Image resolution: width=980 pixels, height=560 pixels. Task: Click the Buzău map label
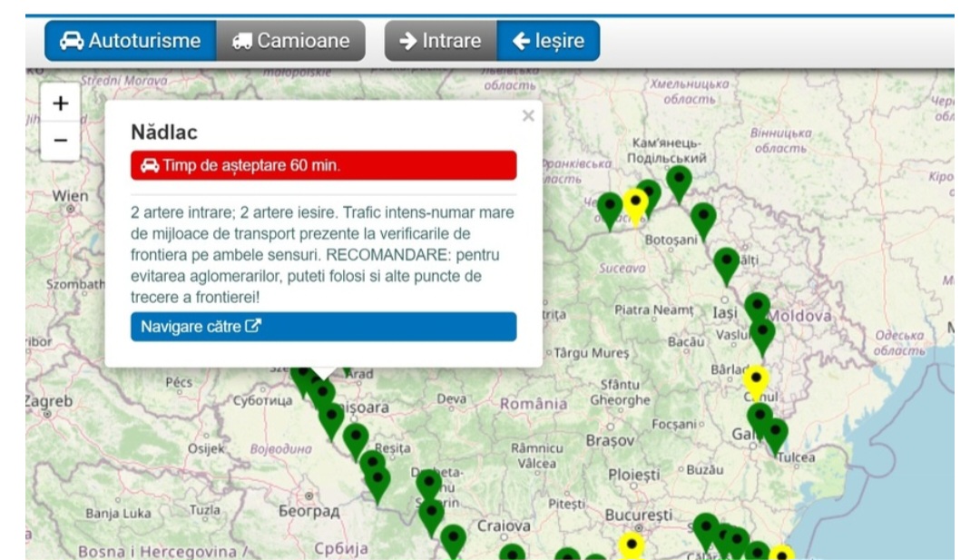coord(705,470)
